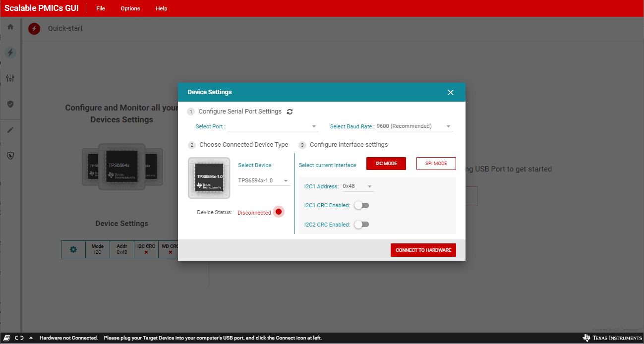The height and width of the screenshot is (344, 644).
Task: Click the shield checkmark icon in the sidebar
Action: (10, 104)
